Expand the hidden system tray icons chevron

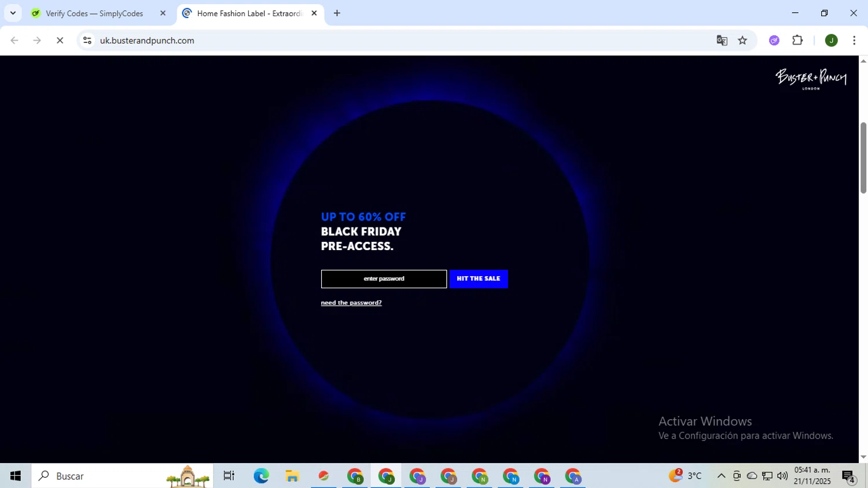(721, 476)
